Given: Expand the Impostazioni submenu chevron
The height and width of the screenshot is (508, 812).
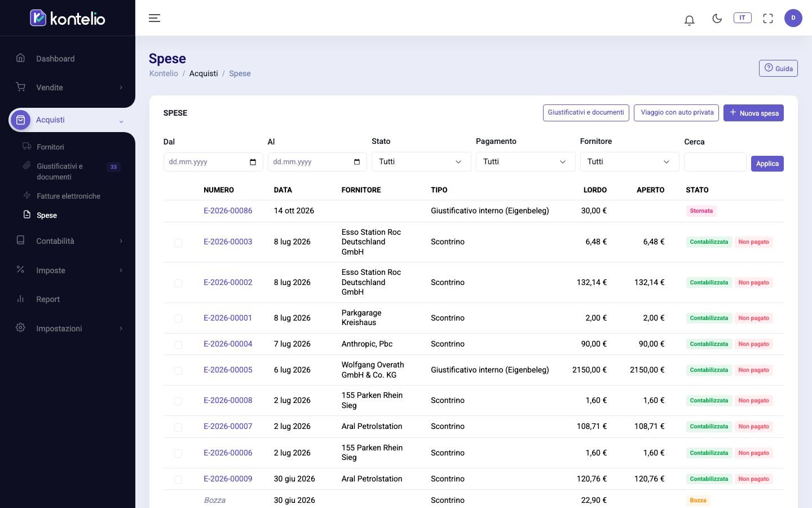Looking at the screenshot, I should [x=121, y=329].
